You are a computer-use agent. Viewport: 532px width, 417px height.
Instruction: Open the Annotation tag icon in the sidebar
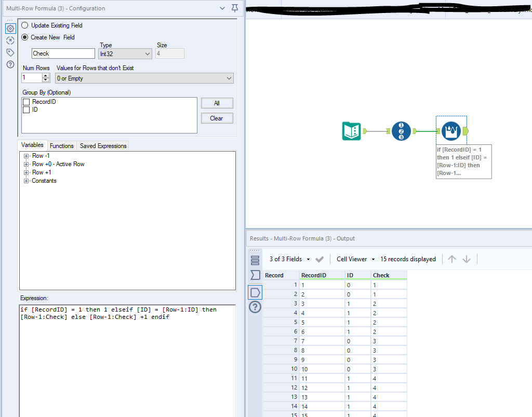(x=10, y=52)
